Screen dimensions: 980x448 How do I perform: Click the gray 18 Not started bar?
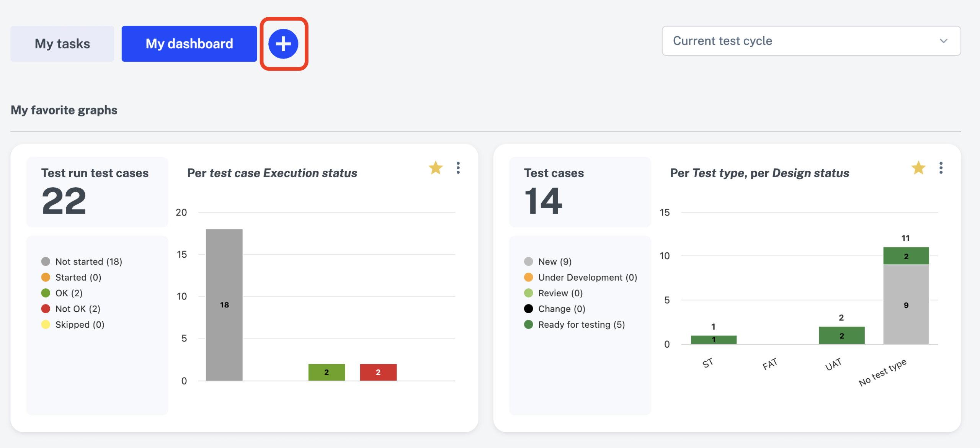point(224,304)
